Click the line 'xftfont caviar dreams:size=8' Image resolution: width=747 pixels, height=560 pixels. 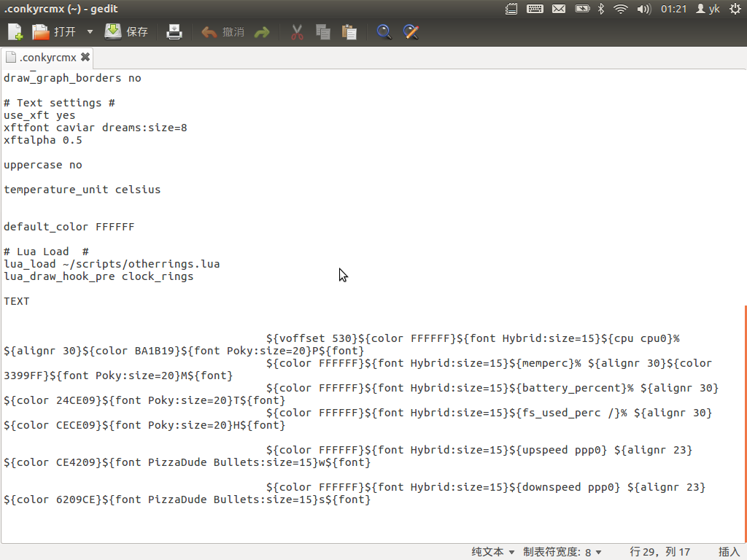pos(96,128)
